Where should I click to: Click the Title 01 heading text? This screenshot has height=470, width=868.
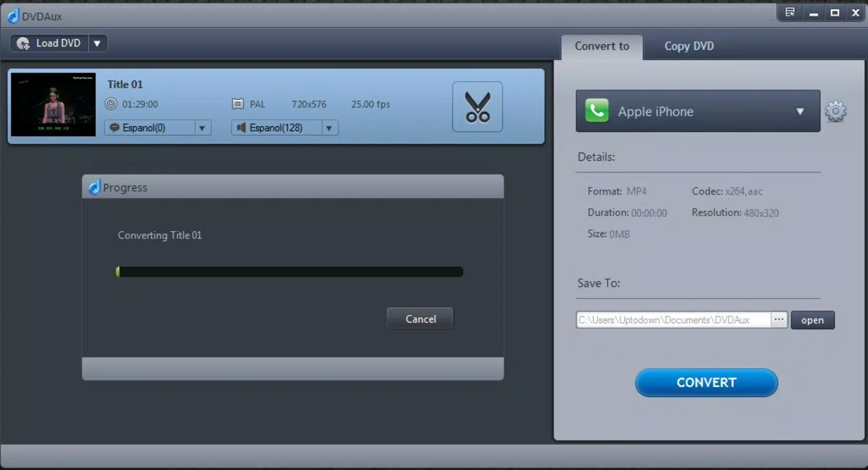125,84
